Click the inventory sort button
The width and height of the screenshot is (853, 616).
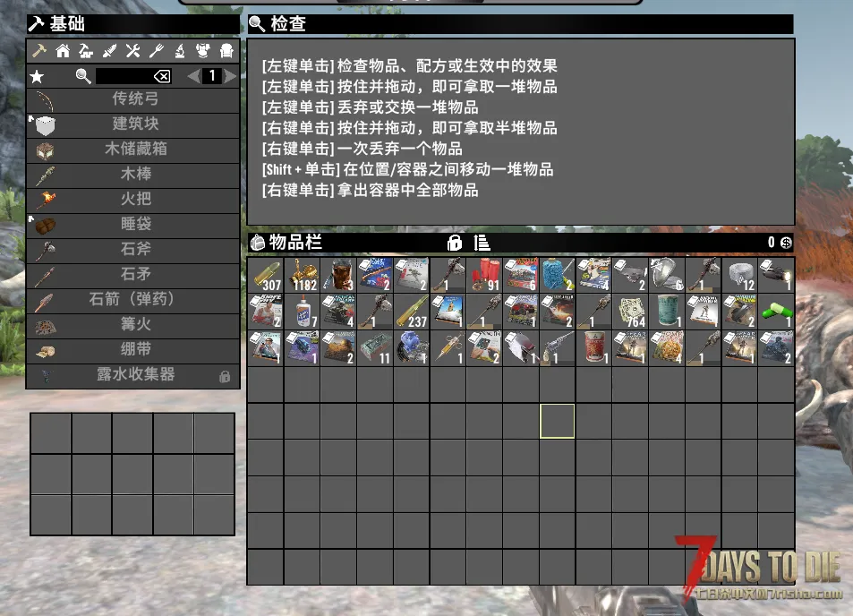pos(482,243)
